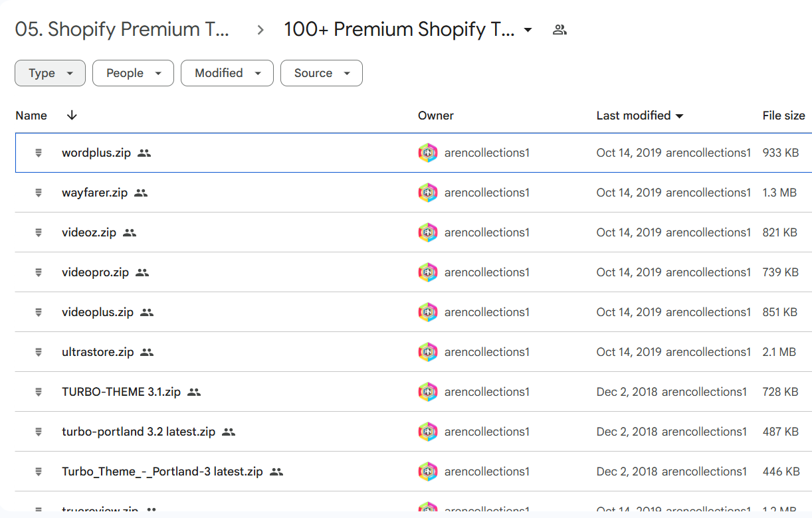This screenshot has height=518, width=812.
Task: Click the shared people icon after videoz.zip
Action: click(130, 232)
